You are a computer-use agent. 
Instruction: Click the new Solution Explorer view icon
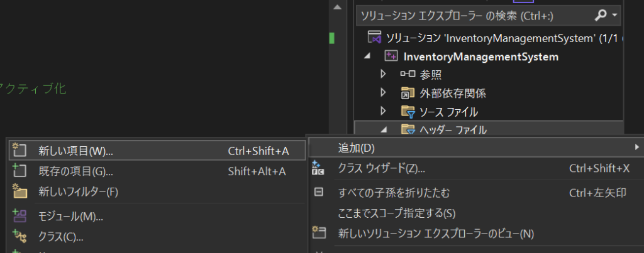tap(319, 234)
